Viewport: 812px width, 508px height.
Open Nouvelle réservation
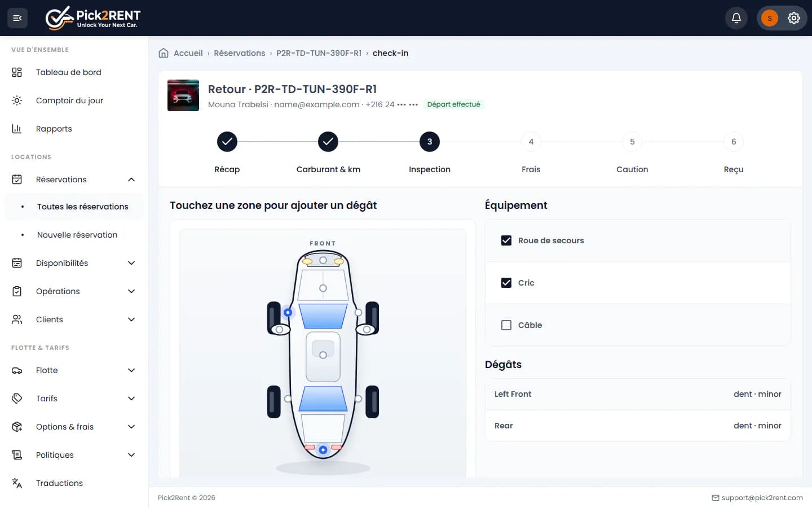[x=74, y=235]
